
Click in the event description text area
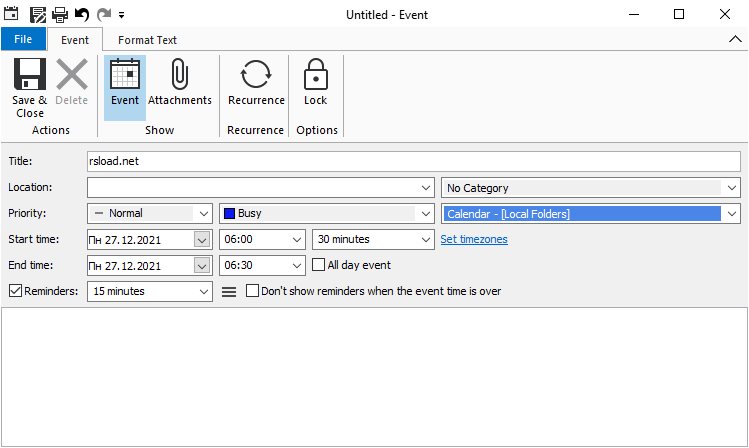(374, 377)
